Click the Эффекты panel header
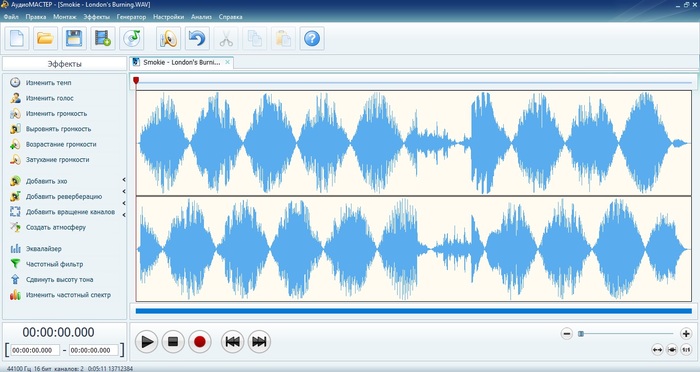 (64, 64)
